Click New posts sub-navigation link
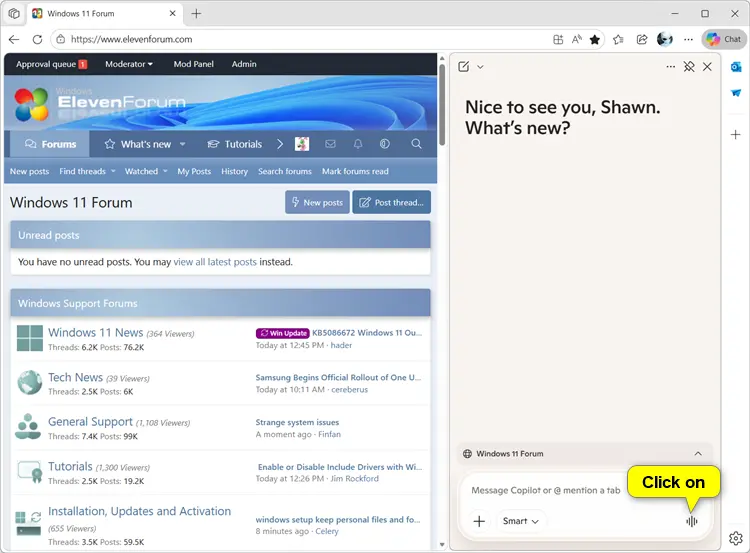 click(x=29, y=171)
